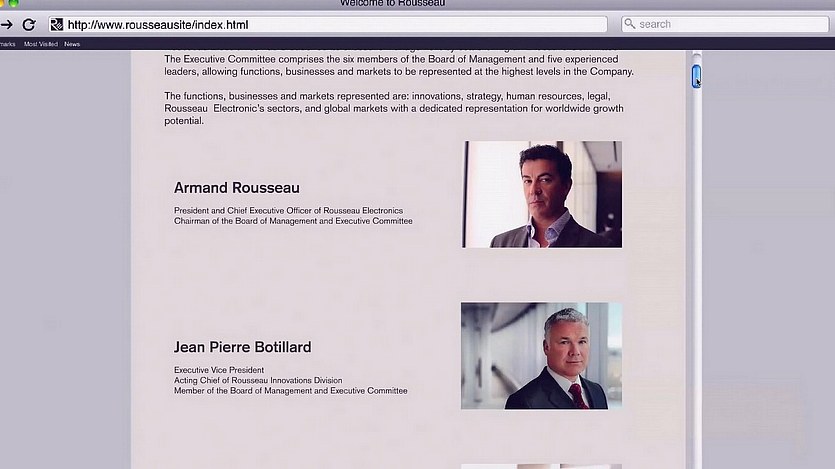Click the site favicon in address bar
This screenshot has width=835, height=469.
tap(57, 24)
